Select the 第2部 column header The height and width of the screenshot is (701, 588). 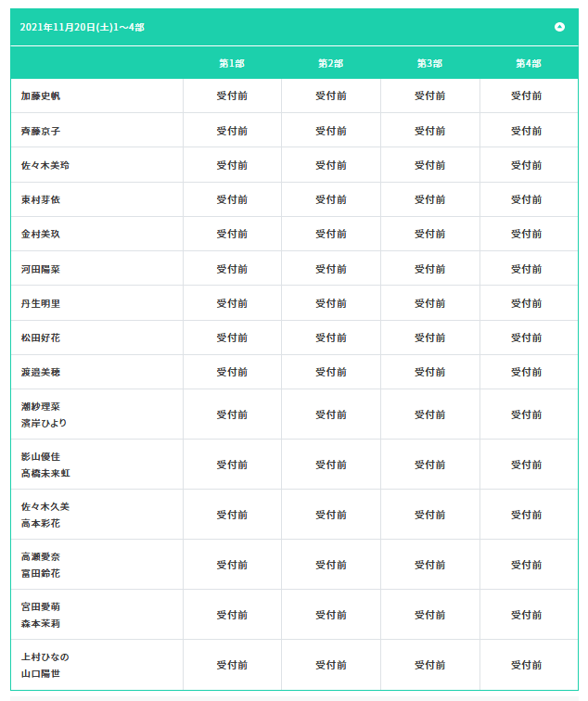331,63
